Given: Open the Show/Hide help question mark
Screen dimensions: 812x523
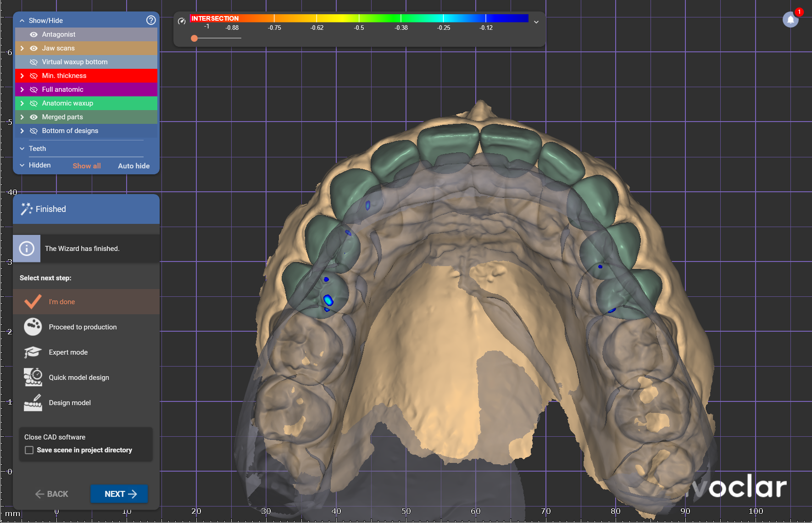Looking at the screenshot, I should click(151, 20).
